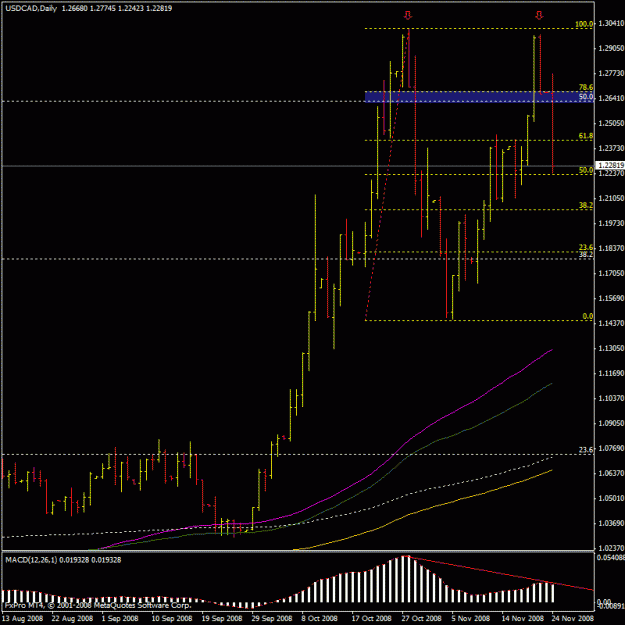Viewport: 625px width, 625px height.
Task: Click the 5 Nov 2008 date label
Action: (471, 619)
